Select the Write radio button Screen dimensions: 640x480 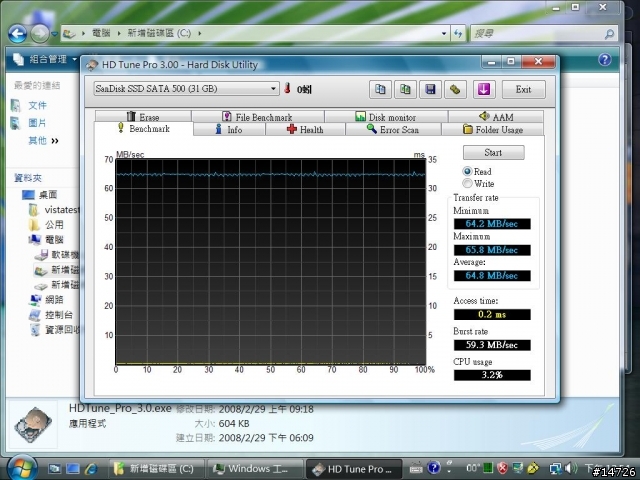(x=467, y=183)
